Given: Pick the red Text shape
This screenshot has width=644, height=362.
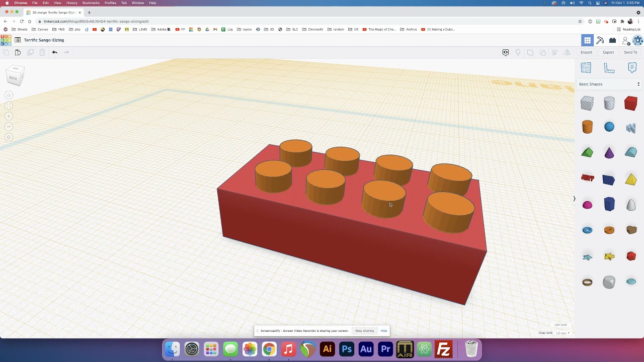Looking at the screenshot, I should click(587, 178).
